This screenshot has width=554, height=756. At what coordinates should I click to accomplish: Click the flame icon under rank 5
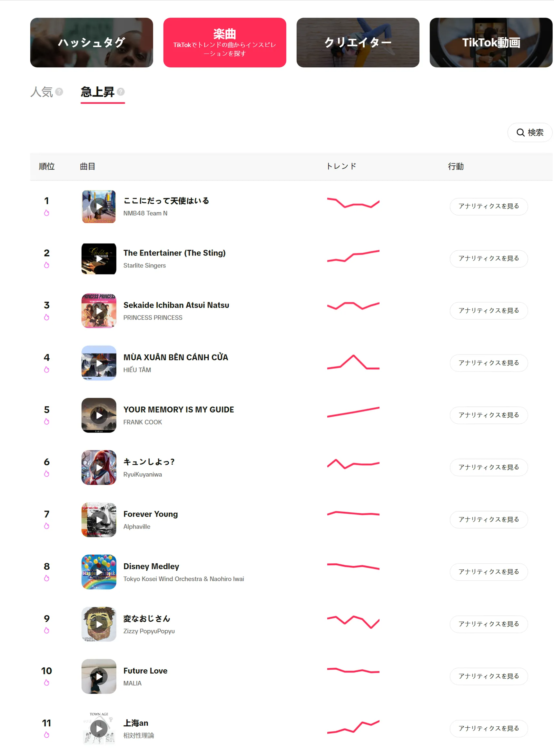(47, 422)
